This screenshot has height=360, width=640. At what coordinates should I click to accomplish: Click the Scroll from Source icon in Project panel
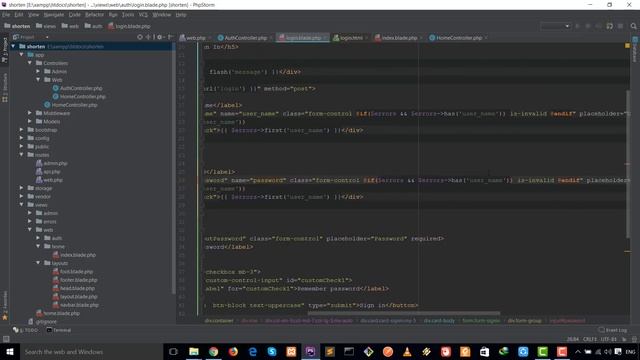140,37
